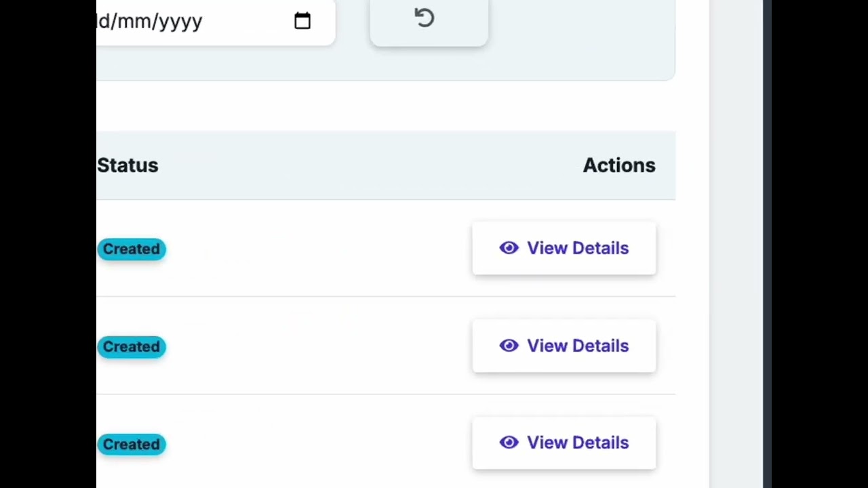Open the calendar date picker icon

pyautogui.click(x=302, y=20)
